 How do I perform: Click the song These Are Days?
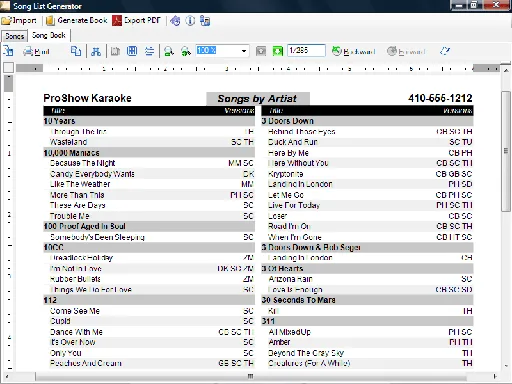click(78, 205)
